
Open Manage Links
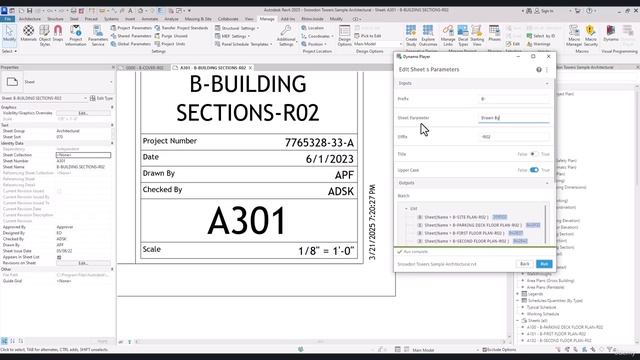click(448, 35)
